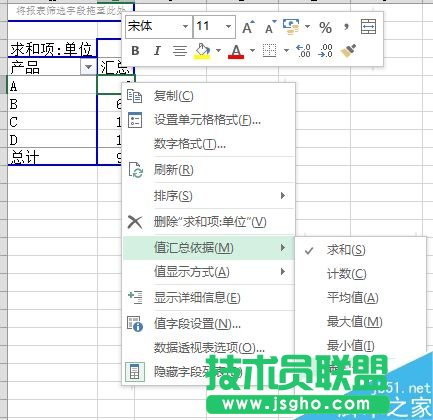Screen dimensions: 433x420
Task: Click the 汇总 column header cell
Action: [x=115, y=67]
